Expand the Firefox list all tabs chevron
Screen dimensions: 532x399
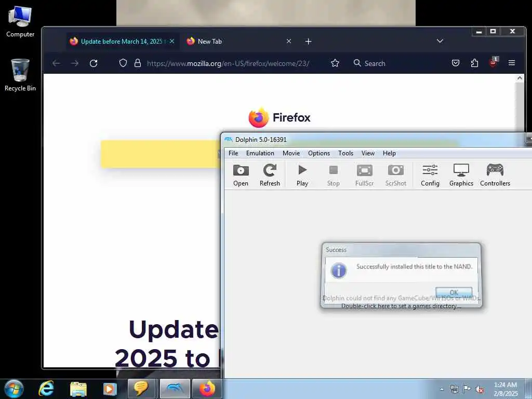440,41
